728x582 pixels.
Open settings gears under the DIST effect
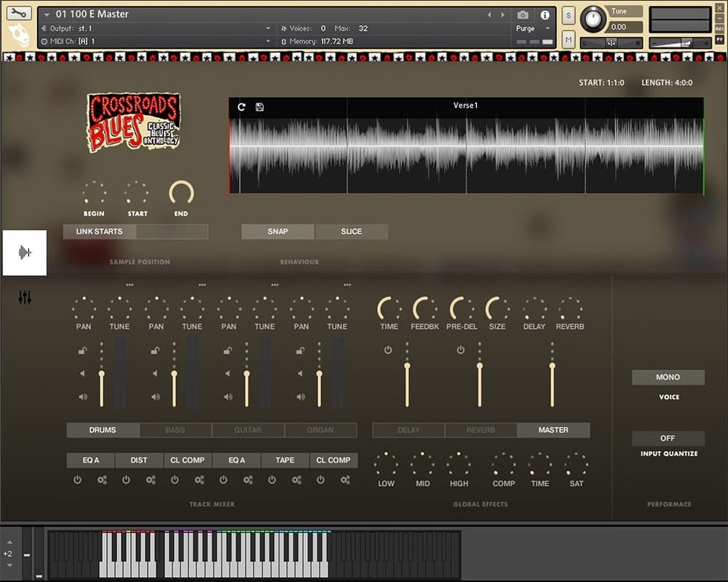tap(151, 480)
